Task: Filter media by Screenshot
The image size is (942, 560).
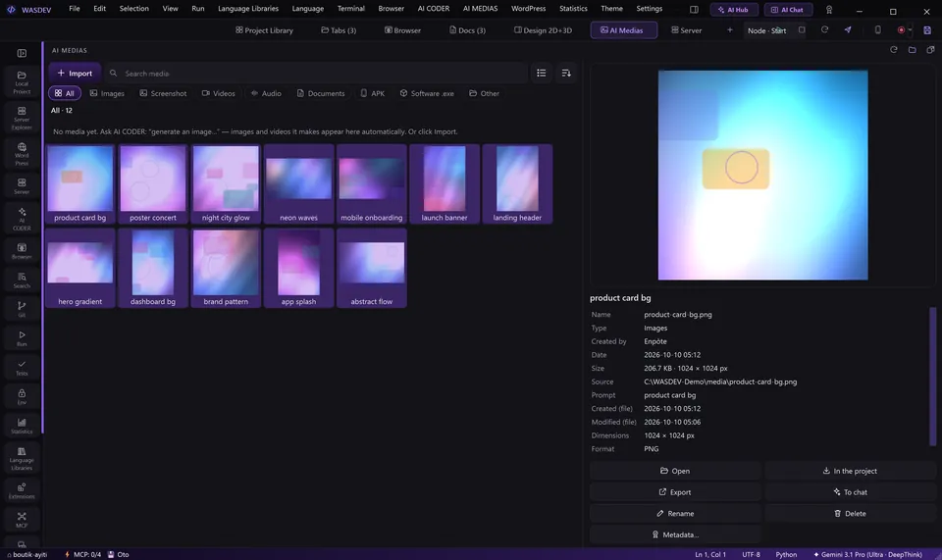Action: 163,93
